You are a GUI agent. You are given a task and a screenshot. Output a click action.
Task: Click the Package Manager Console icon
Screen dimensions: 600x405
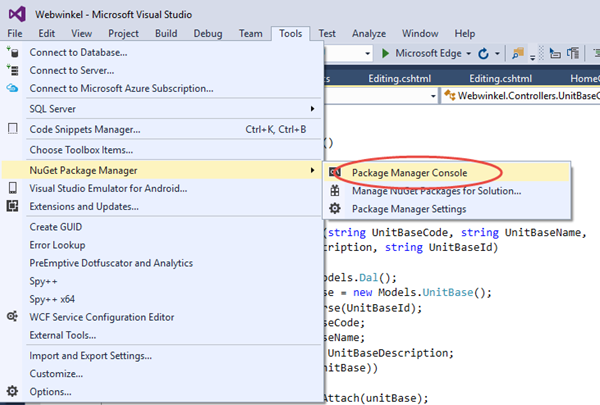coord(335,172)
